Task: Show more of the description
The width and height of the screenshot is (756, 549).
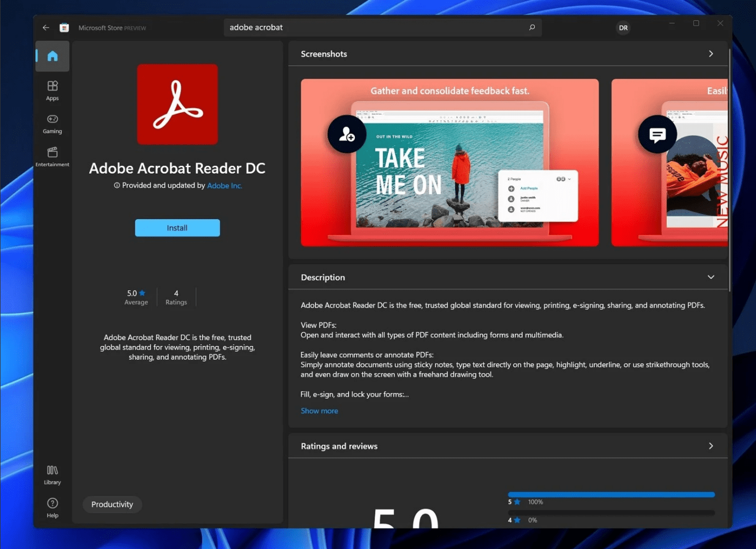Action: pos(319,411)
